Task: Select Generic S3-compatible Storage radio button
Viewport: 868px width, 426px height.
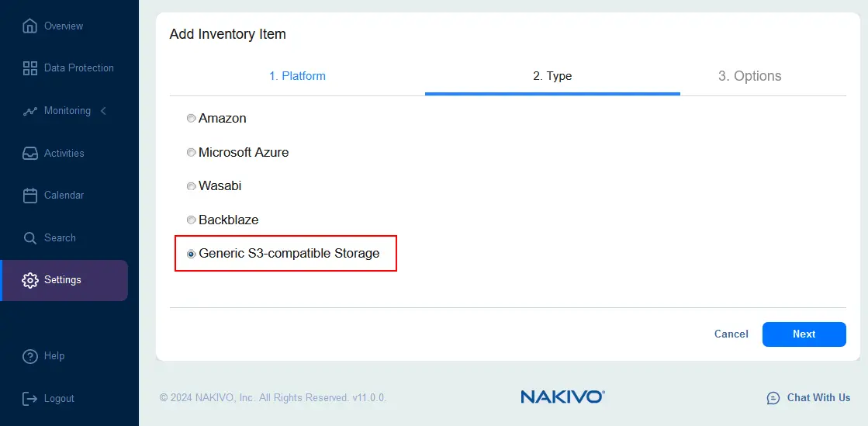Action: point(191,254)
